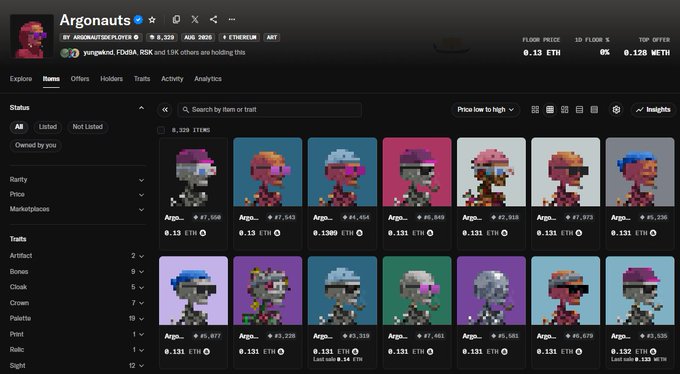Image resolution: width=680 pixels, height=374 pixels.
Task: Click marketplace icon beside #4,454 price
Action: 359,233
